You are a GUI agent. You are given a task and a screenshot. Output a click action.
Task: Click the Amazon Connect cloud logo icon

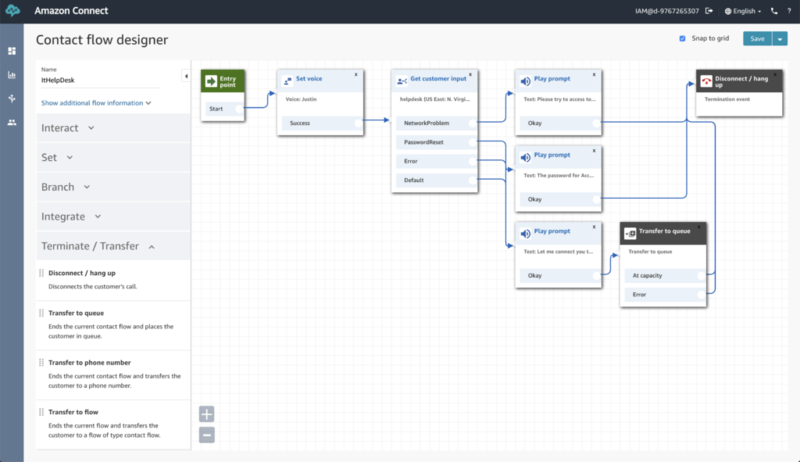12,10
